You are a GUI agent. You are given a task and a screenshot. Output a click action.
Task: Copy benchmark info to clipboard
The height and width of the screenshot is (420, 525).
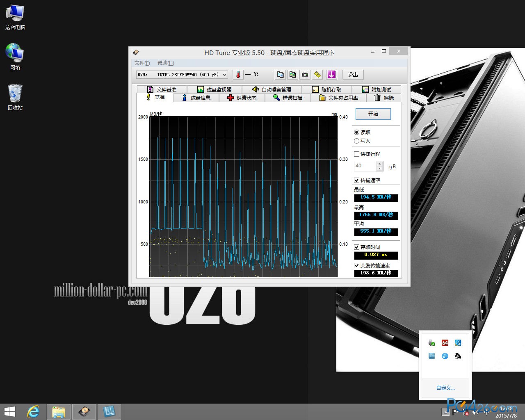click(280, 75)
